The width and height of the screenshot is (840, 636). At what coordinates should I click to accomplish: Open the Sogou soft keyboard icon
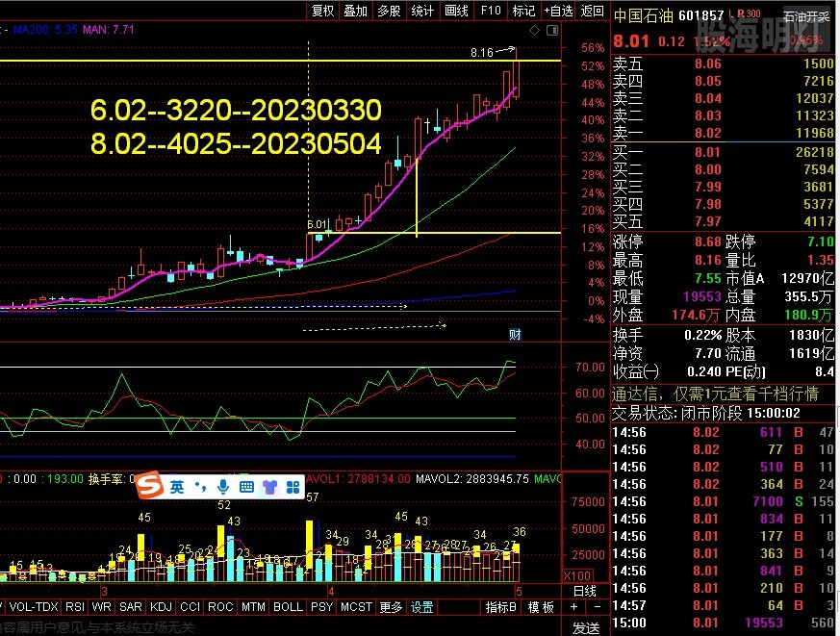(x=246, y=487)
